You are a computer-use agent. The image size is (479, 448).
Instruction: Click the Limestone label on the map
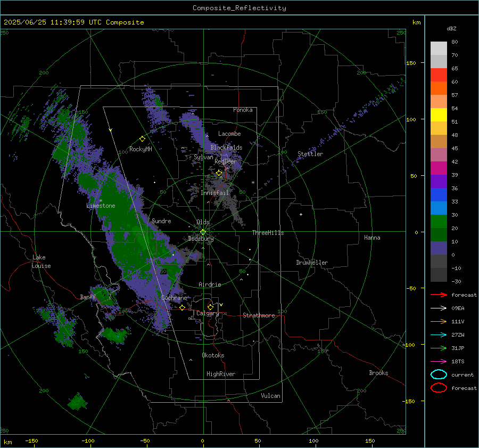(101, 206)
